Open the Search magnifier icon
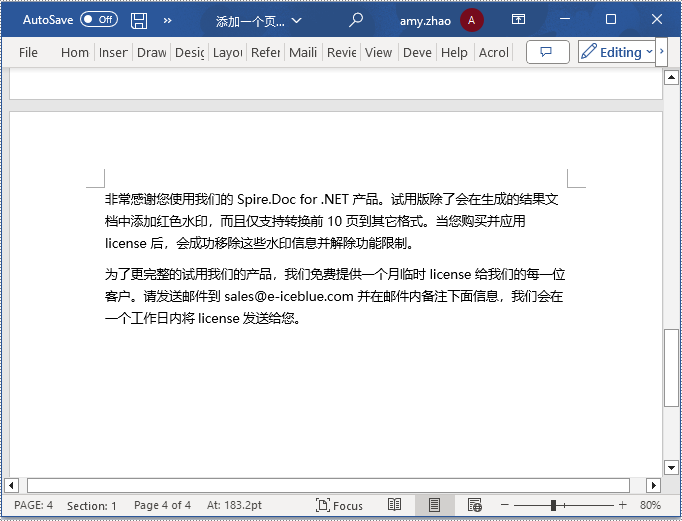The width and height of the screenshot is (682, 521). pos(356,20)
